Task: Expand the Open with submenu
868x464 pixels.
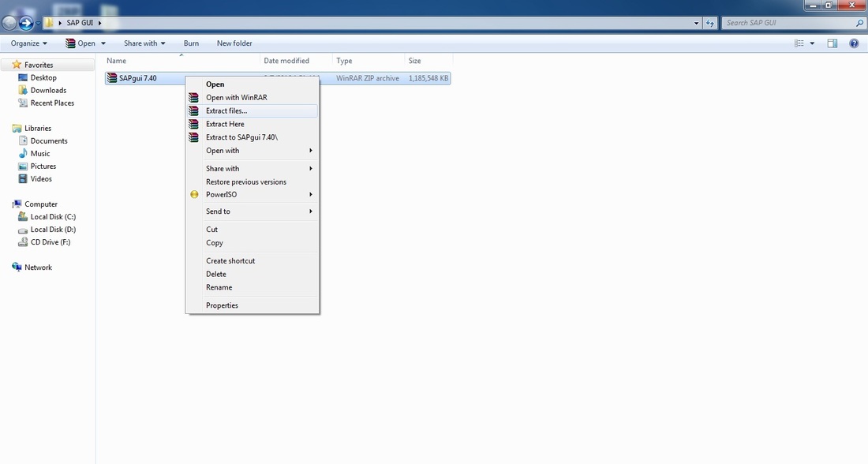Action: point(253,151)
